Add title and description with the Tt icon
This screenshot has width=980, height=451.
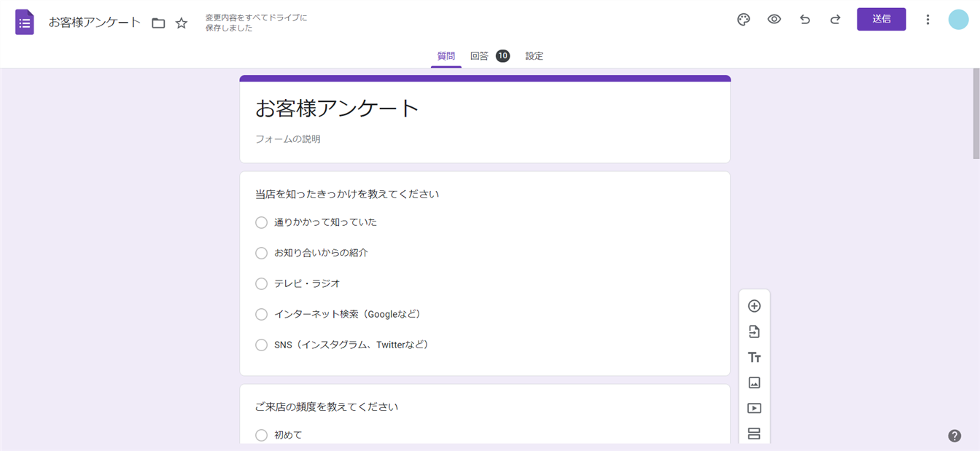coord(754,357)
